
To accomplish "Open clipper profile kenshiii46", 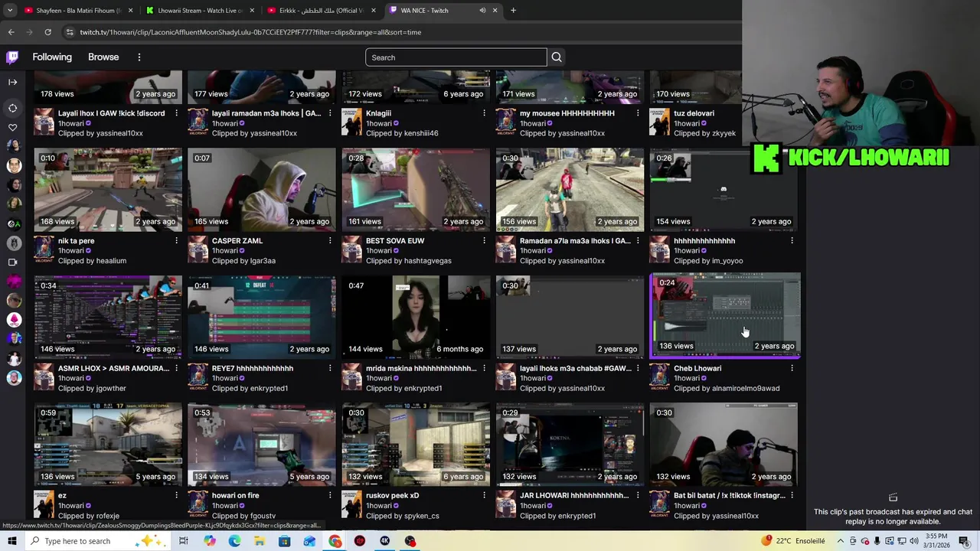I will pos(421,133).
